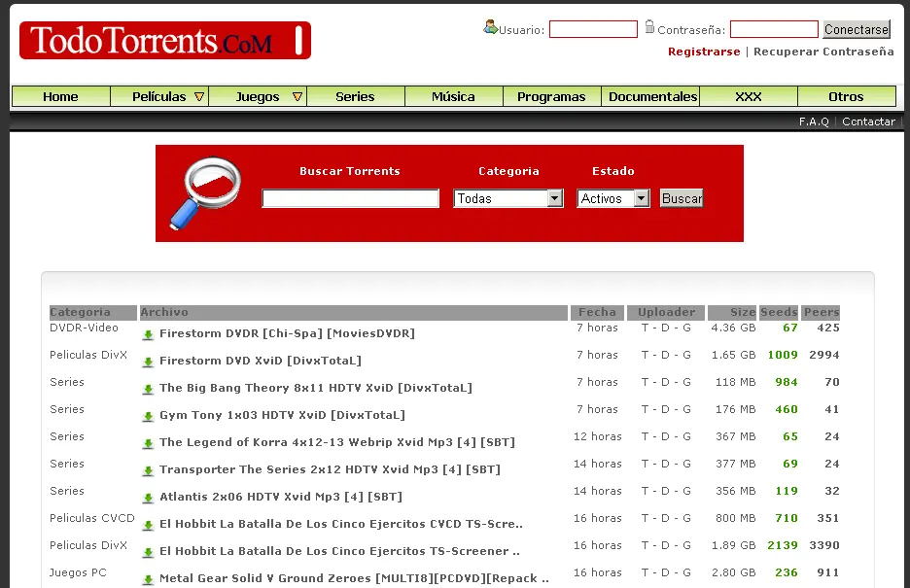Screen dimensions: 910x588
Task: Download icon for The Legend of Korra
Action: pyautogui.click(x=148, y=443)
